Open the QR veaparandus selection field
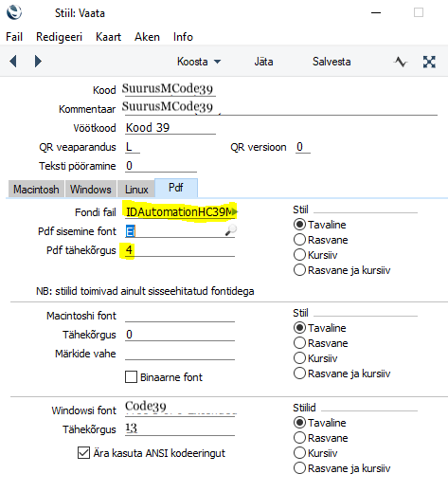This screenshot has width=448, height=492. click(x=133, y=147)
